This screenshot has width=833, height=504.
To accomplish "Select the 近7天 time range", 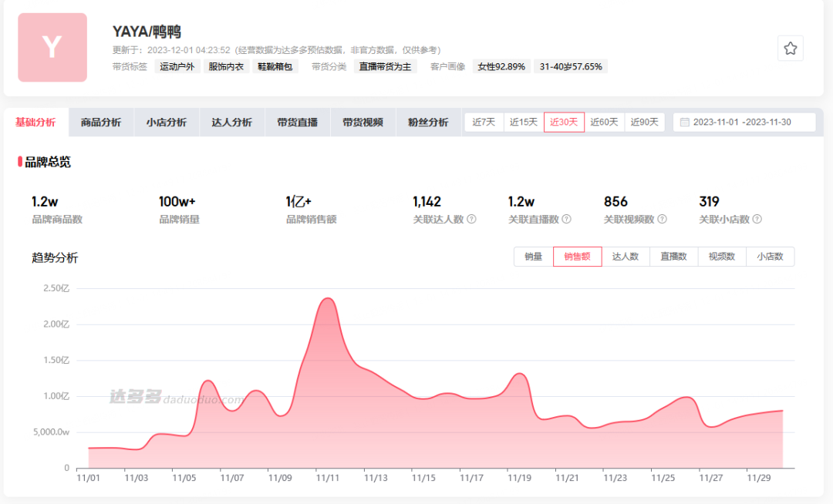I will [484, 123].
